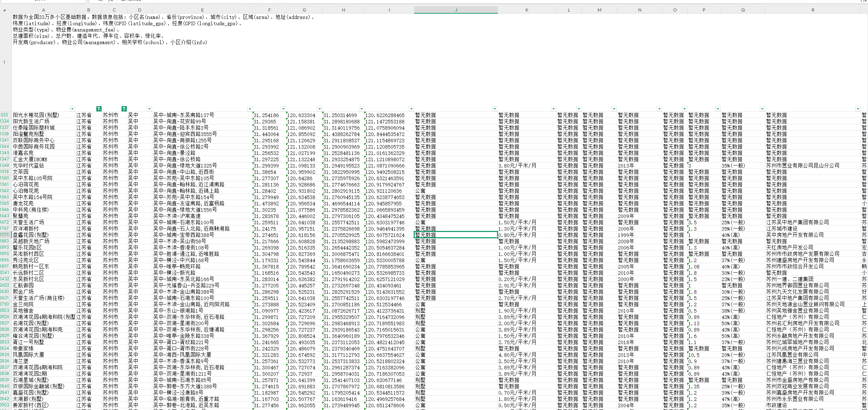Open the active filter icon in column C
The image size is (868, 410).
(124, 109)
